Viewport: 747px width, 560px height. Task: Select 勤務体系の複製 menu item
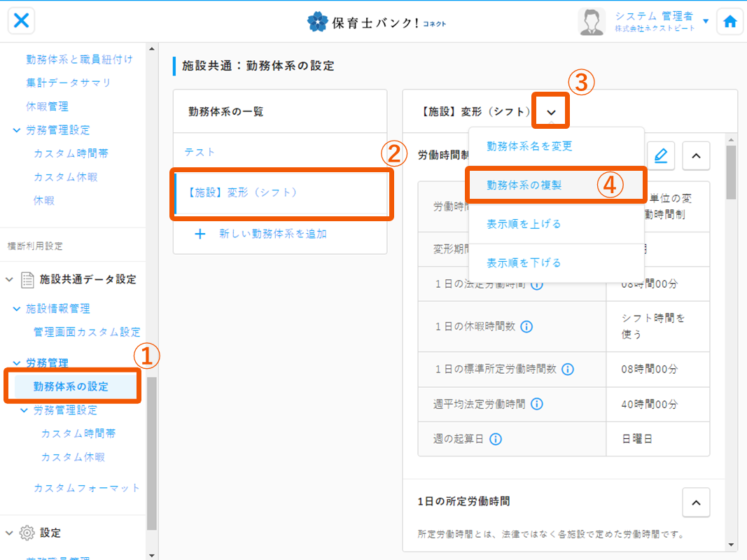[524, 185]
